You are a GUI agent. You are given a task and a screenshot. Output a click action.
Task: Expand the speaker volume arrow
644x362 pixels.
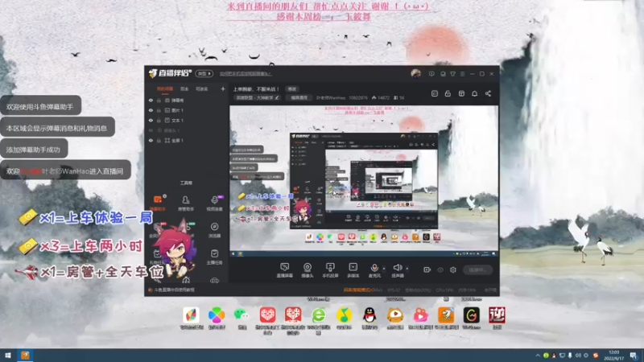click(407, 269)
